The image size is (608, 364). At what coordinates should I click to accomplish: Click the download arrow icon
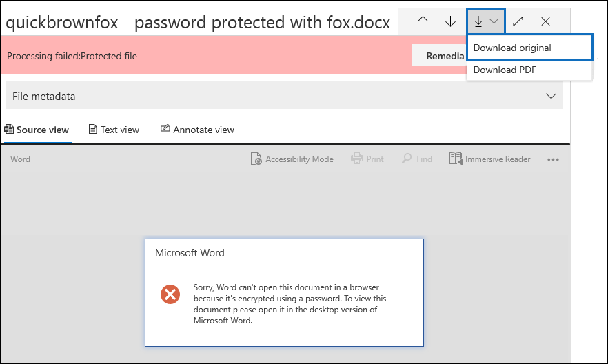click(478, 21)
